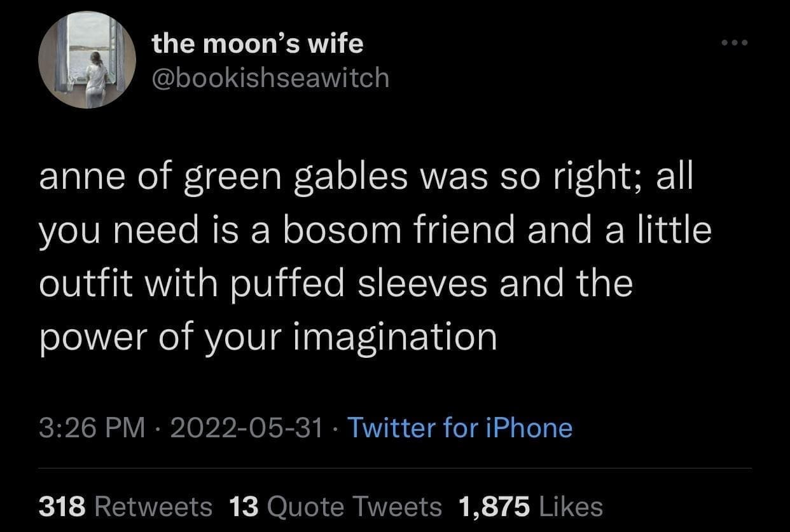Open "the moon's wife" display name
The height and width of the screenshot is (532, 790).
pos(258,43)
